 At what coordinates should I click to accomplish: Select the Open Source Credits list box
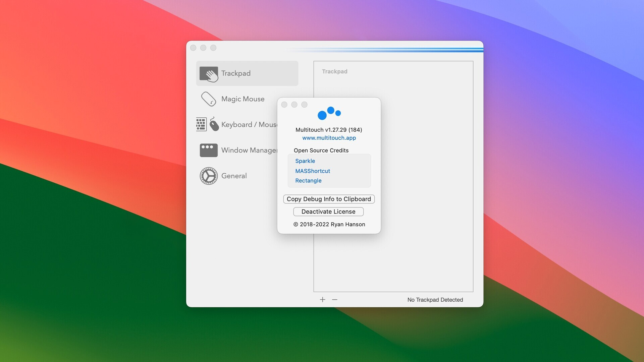click(329, 171)
